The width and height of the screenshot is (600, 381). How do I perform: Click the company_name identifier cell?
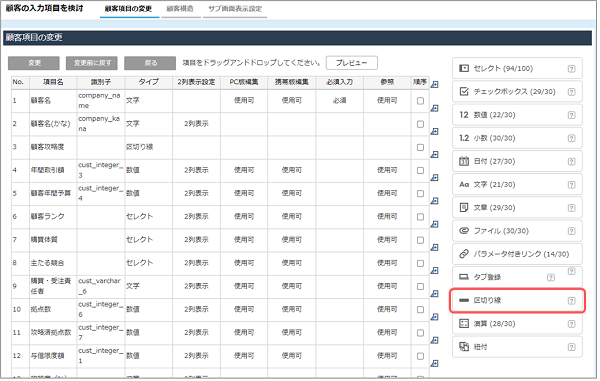(x=101, y=101)
